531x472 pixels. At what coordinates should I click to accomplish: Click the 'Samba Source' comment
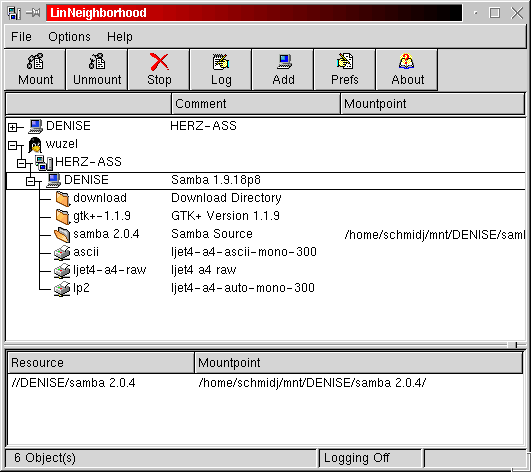[212, 234]
